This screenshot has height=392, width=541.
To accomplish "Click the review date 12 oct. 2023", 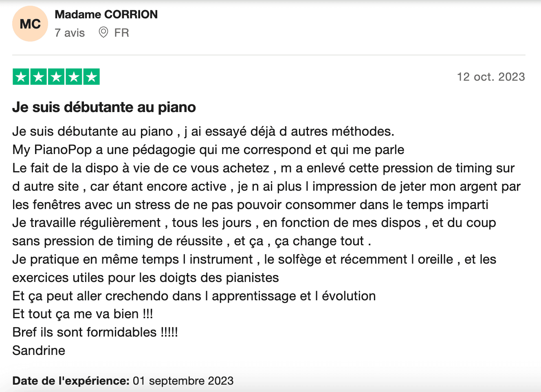I will pyautogui.click(x=490, y=77).
